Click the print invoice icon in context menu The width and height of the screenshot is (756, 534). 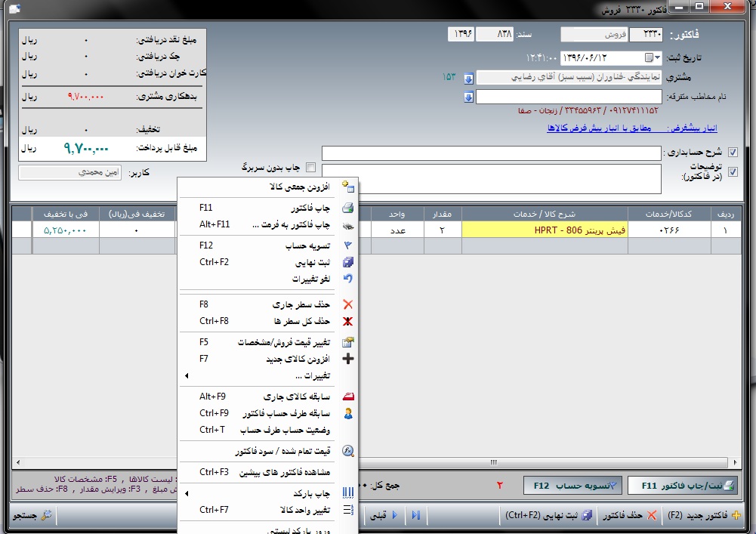348,208
